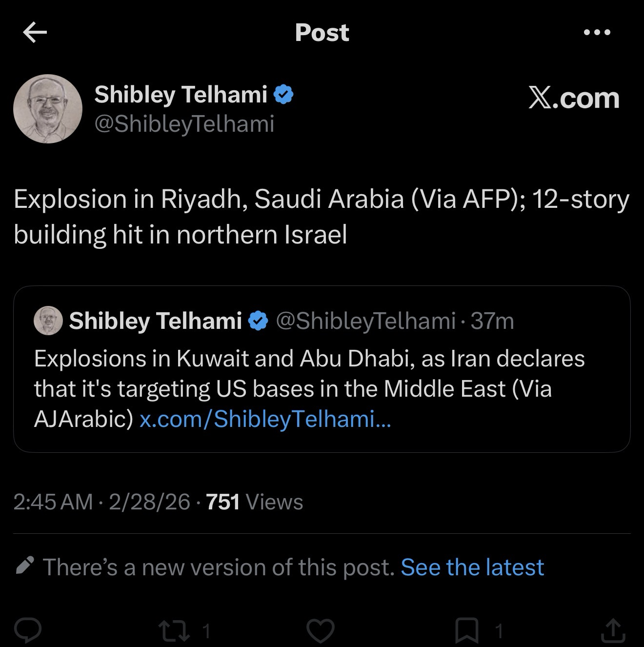644x647 pixels.
Task: Open the three-dot more options menu
Action: point(597,33)
